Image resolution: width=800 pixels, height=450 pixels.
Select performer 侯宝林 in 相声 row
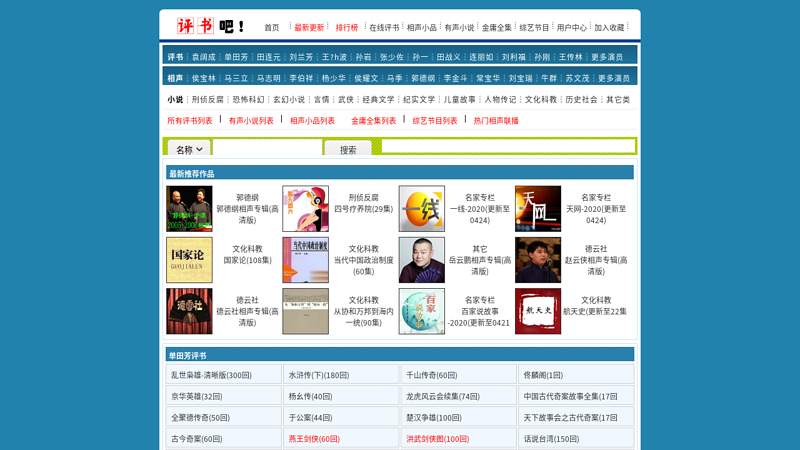coord(204,79)
